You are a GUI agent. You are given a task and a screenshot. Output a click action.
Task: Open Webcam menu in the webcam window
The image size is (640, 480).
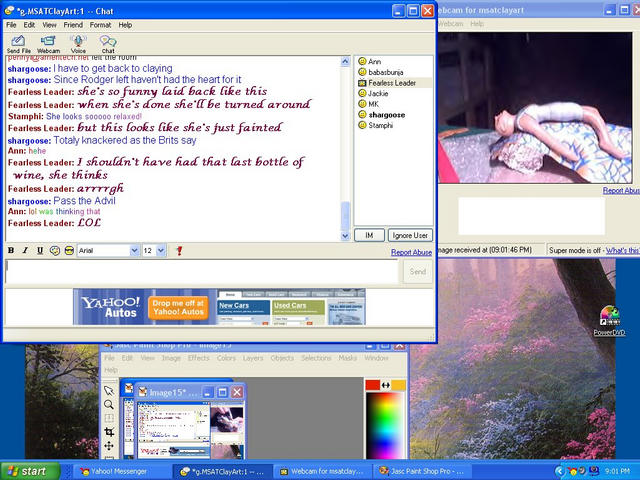pyautogui.click(x=451, y=24)
